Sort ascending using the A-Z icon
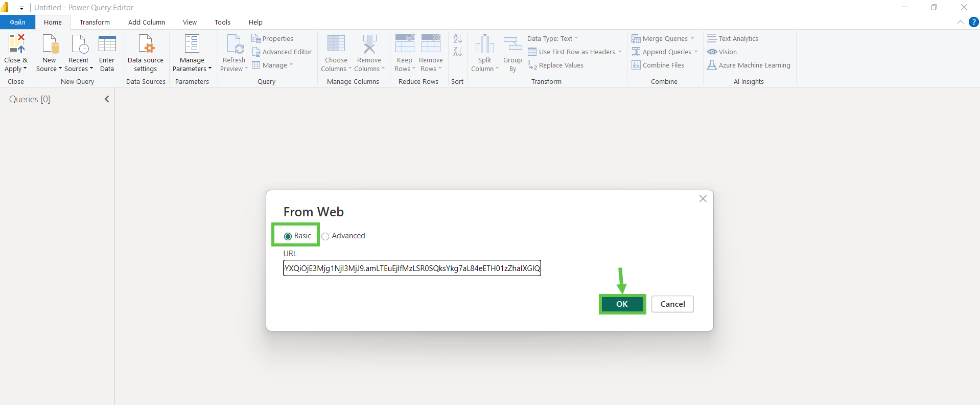The height and width of the screenshot is (405, 980). coord(457,39)
